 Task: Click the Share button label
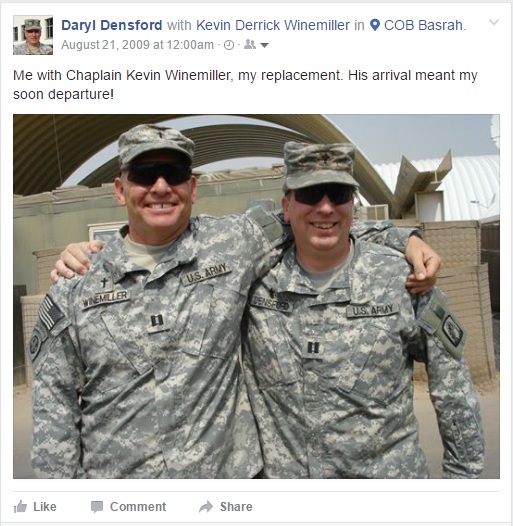coord(236,507)
